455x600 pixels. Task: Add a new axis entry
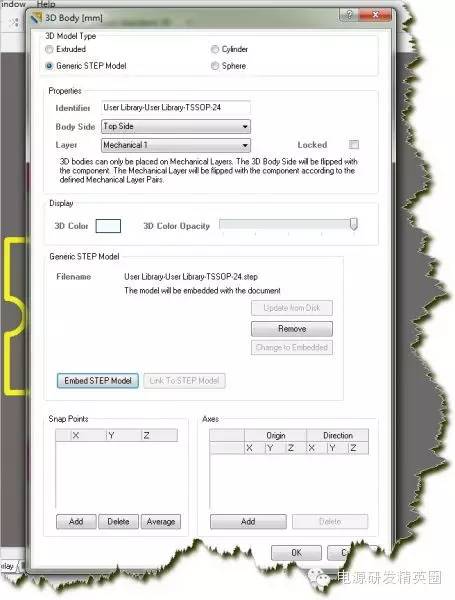[x=248, y=522]
